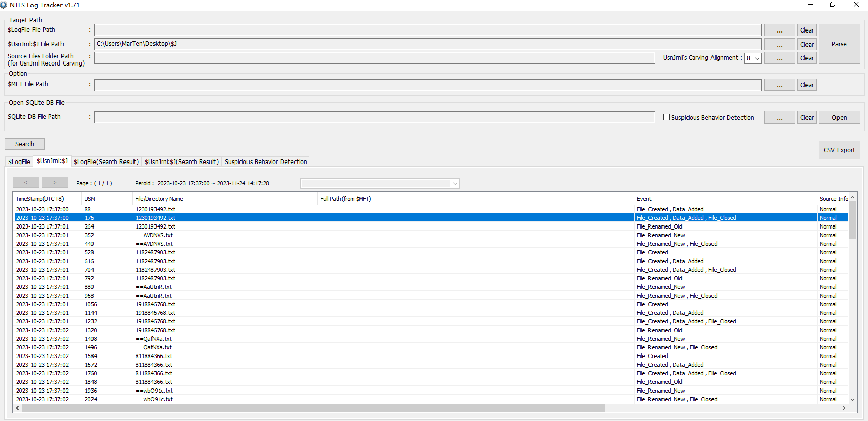Click the table scroll left arrow
This screenshot has width=868, height=421.
tap(17, 408)
